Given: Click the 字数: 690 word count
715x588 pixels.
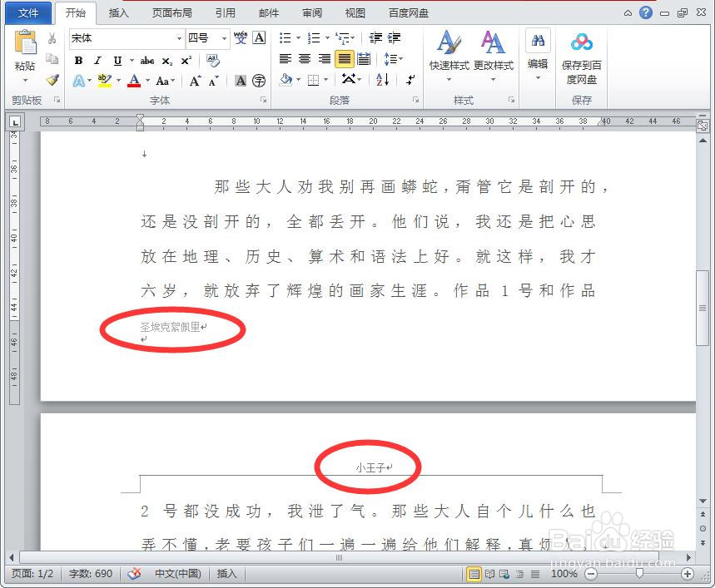Looking at the screenshot, I should point(90,573).
